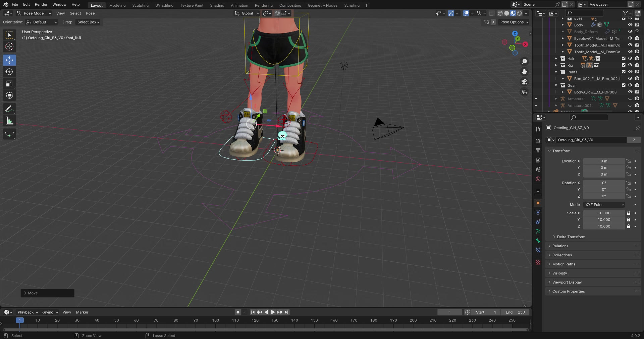
Task: Open the Bone properties tab
Action: [x=538, y=241]
